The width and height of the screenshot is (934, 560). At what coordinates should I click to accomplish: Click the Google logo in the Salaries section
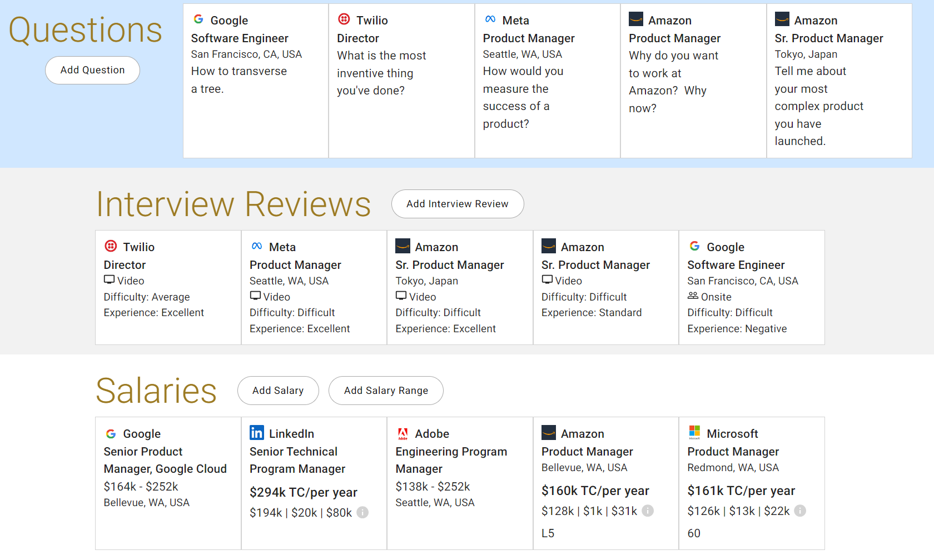coord(111,433)
